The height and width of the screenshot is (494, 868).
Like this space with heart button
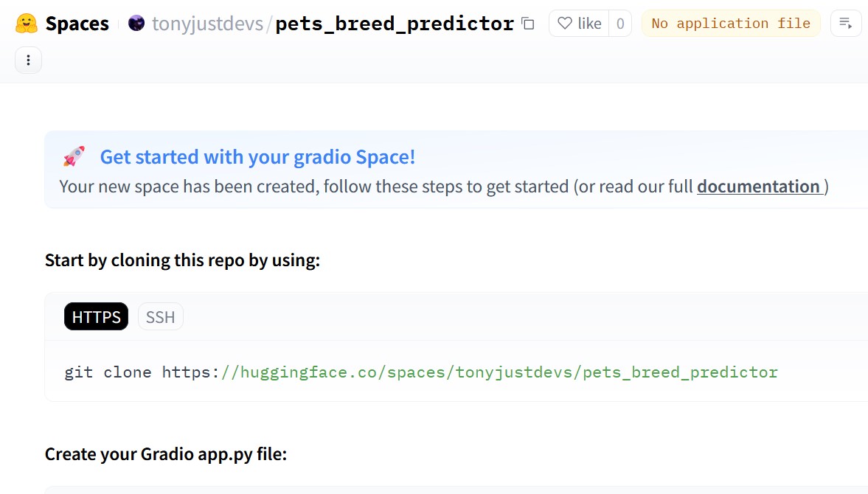point(579,24)
